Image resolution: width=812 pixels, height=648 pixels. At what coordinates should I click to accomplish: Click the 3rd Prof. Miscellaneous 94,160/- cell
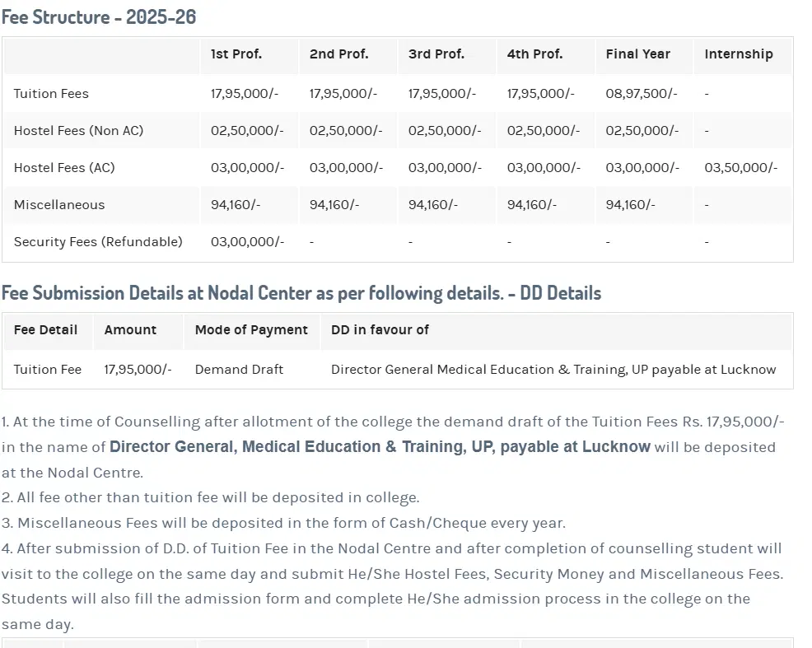click(x=433, y=205)
